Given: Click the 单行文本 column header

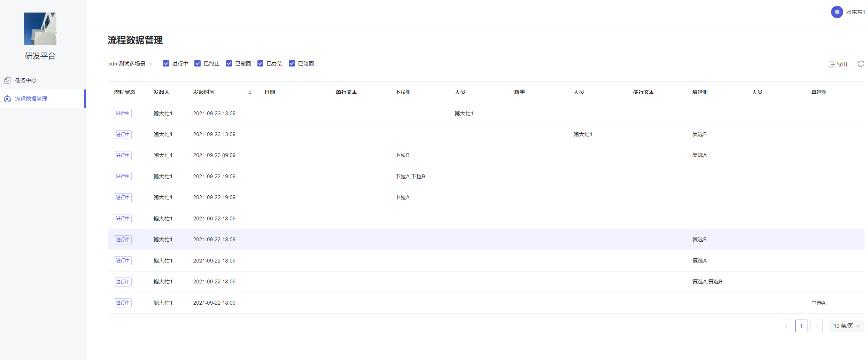Looking at the screenshot, I should 347,92.
